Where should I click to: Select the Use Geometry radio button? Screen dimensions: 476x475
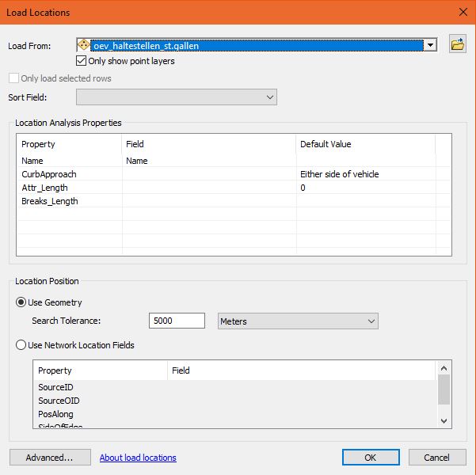[21, 302]
